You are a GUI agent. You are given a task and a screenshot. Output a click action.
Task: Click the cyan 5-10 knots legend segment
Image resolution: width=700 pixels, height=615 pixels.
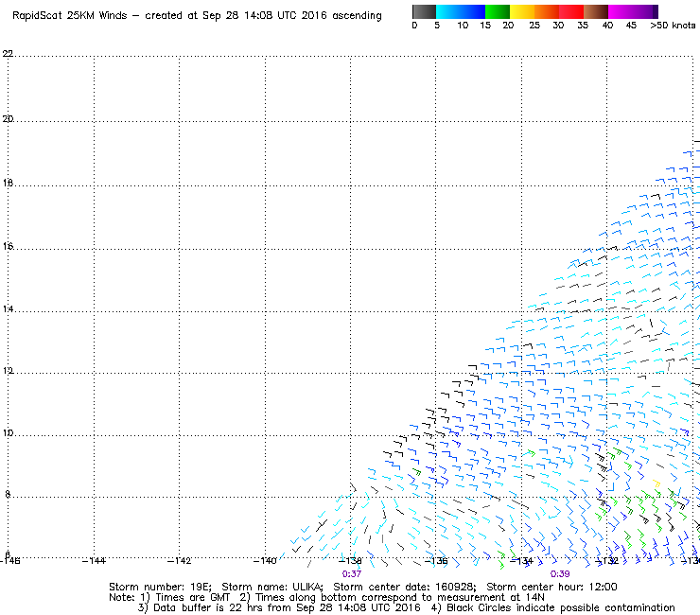coord(447,11)
